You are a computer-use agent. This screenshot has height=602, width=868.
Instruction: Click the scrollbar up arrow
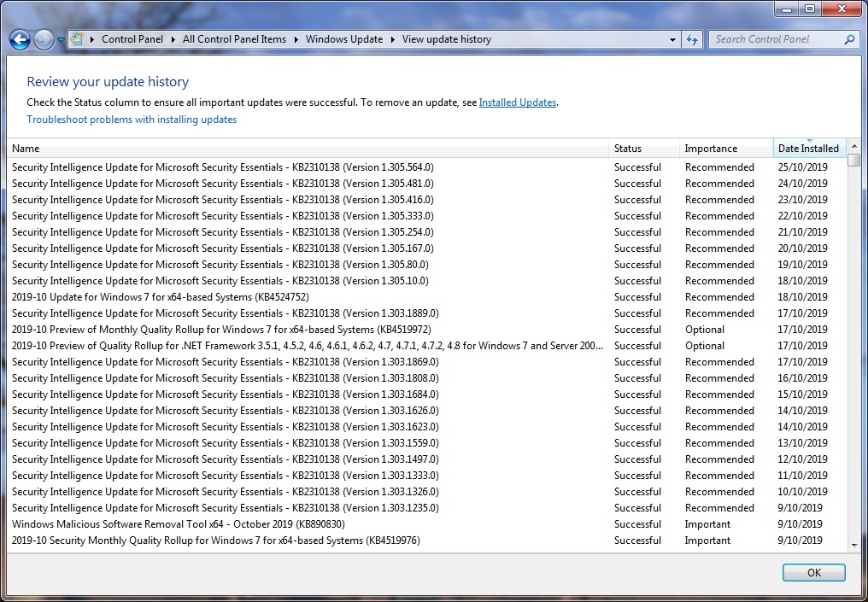click(854, 145)
